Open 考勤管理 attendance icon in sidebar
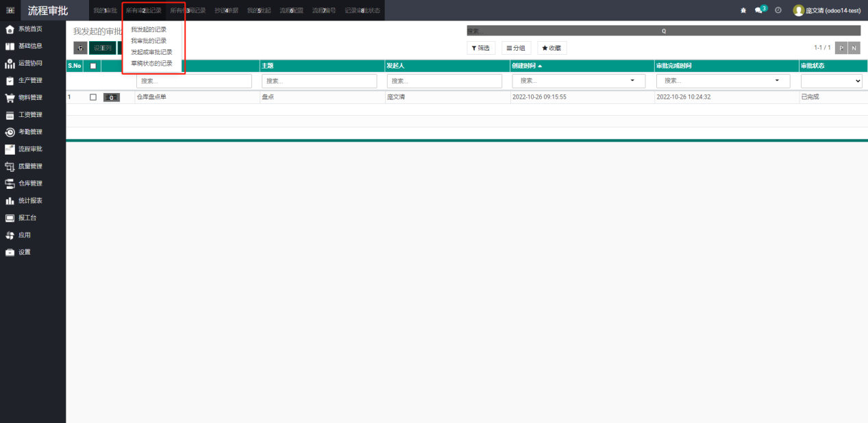 coord(10,132)
